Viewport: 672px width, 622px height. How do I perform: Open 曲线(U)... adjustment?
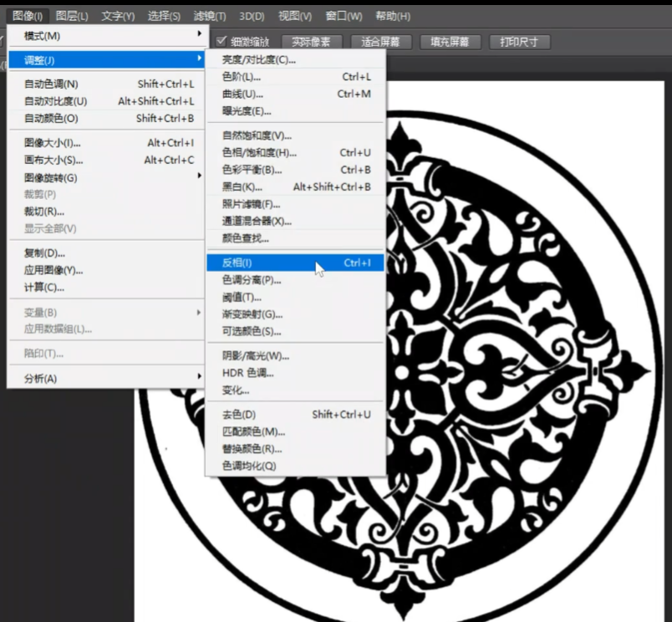[x=295, y=94]
